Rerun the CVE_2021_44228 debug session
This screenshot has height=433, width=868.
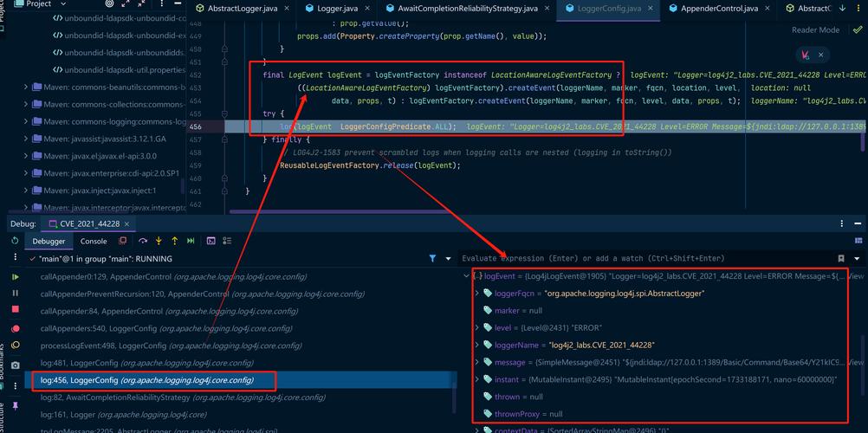15,241
